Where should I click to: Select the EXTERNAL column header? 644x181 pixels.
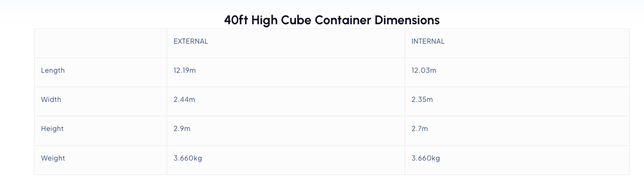click(191, 42)
